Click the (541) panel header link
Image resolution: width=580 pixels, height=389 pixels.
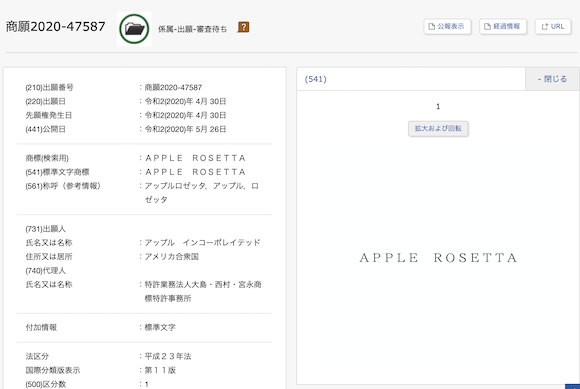316,79
